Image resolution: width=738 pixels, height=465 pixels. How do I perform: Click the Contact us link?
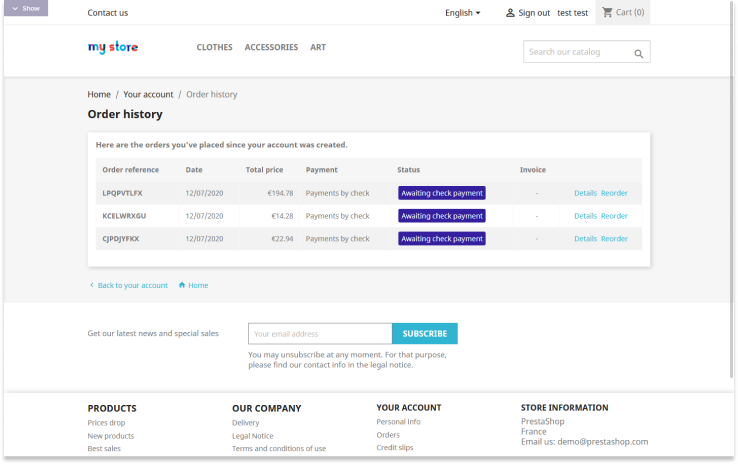point(108,13)
